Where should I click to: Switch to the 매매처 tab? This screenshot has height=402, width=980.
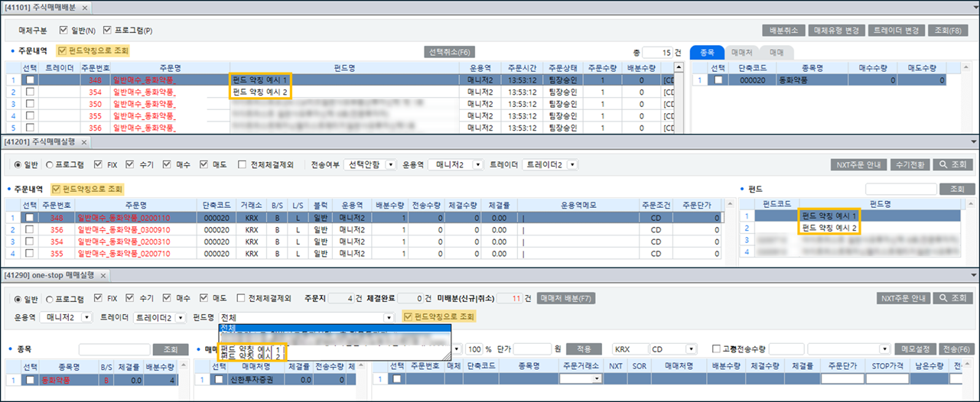click(741, 52)
